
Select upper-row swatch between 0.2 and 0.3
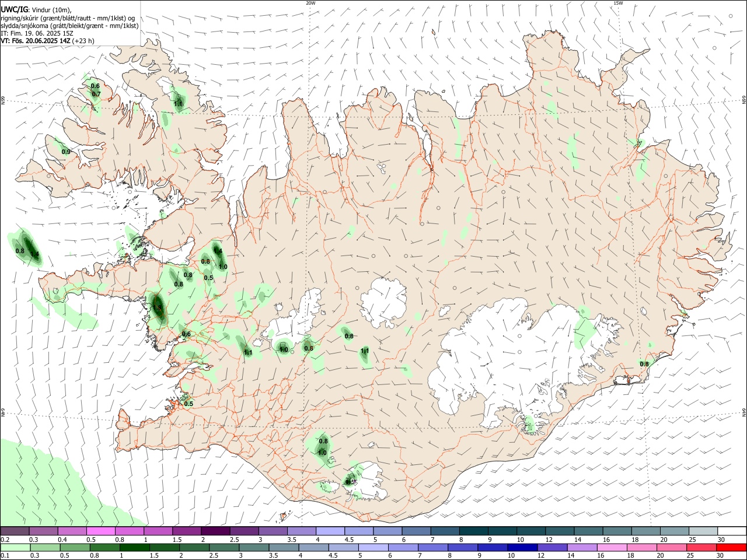[x=15, y=531]
